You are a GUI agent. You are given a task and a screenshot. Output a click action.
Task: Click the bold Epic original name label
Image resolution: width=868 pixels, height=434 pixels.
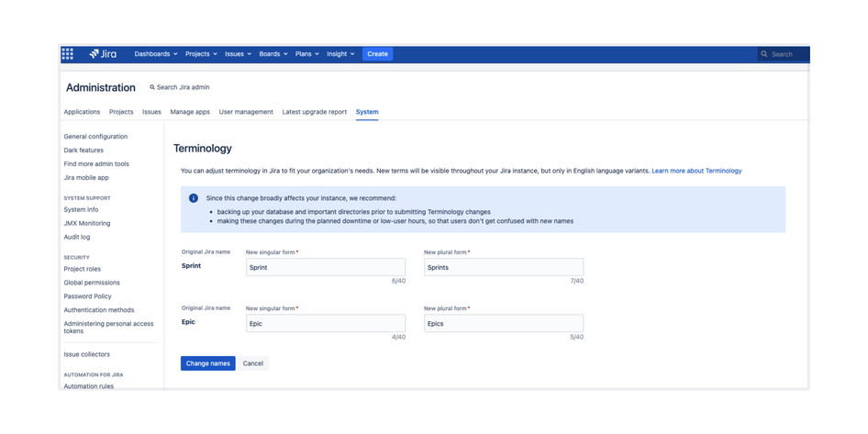click(188, 322)
